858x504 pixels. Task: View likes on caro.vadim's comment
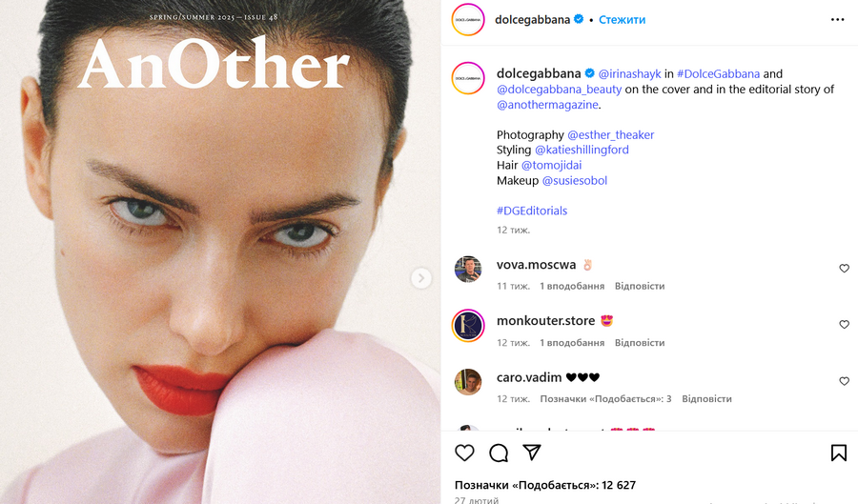pos(605,398)
